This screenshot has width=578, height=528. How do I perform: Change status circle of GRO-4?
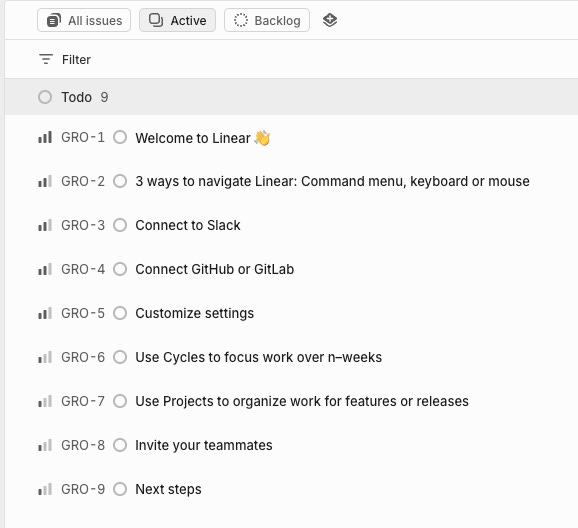[x=120, y=269]
